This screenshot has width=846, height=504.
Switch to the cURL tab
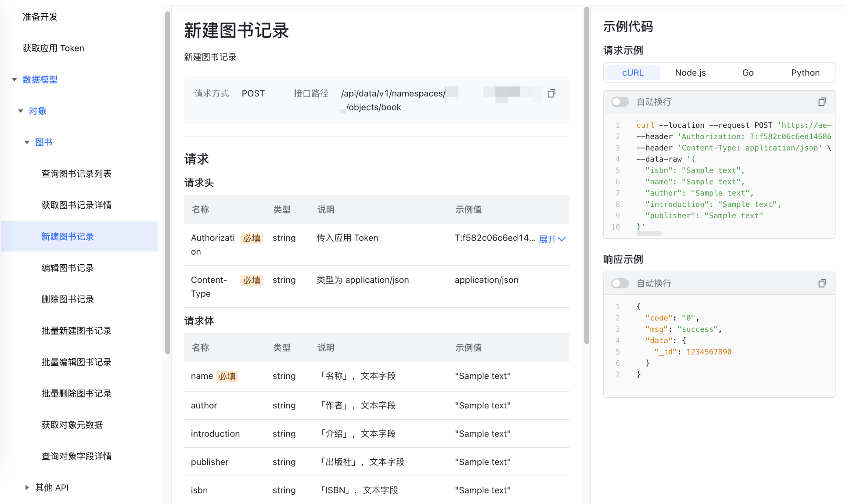point(633,72)
